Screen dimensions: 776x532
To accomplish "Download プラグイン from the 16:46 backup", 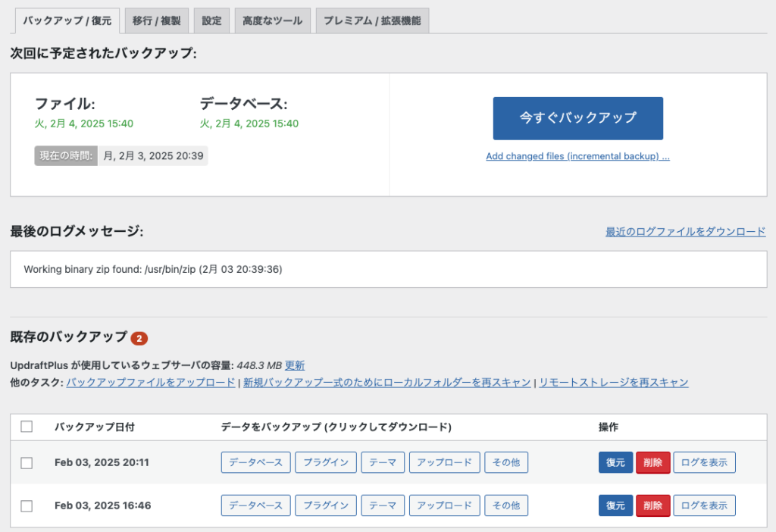I will (326, 505).
